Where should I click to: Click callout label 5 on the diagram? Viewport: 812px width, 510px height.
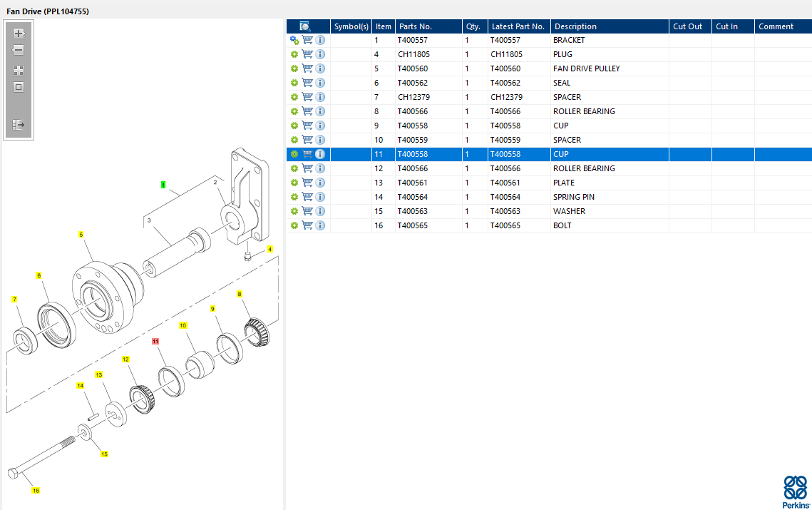point(81,234)
